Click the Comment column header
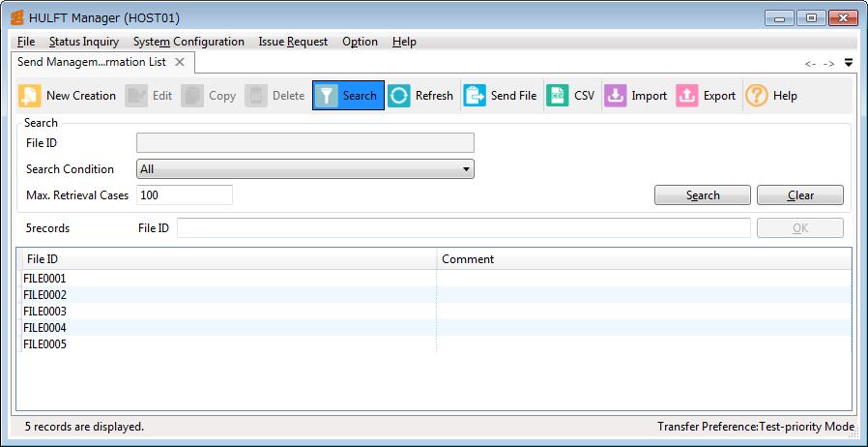 click(645, 259)
